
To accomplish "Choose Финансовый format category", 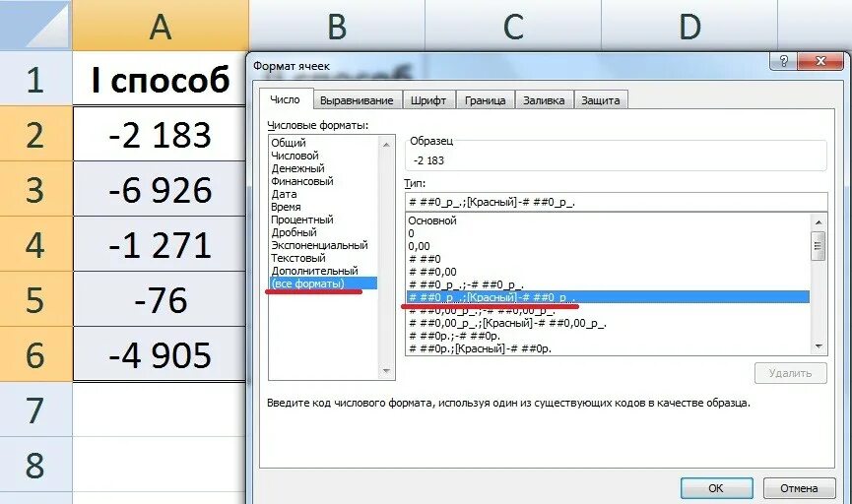I will click(x=323, y=181).
